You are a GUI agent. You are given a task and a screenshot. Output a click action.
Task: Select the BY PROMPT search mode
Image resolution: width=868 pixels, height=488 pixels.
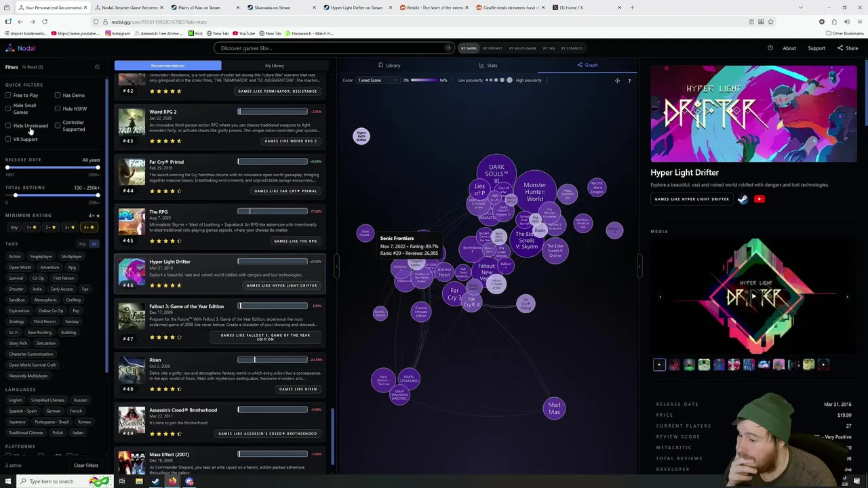[493, 48]
